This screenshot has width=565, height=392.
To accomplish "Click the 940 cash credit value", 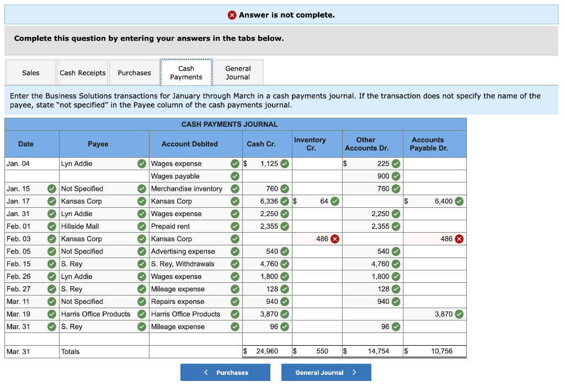I will [272, 302].
